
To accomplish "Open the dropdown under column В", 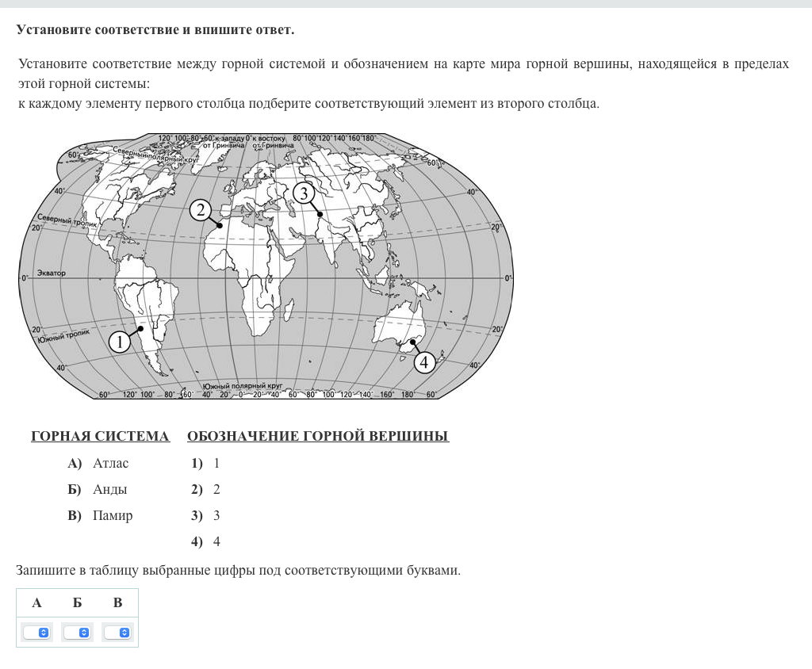I will [x=117, y=633].
